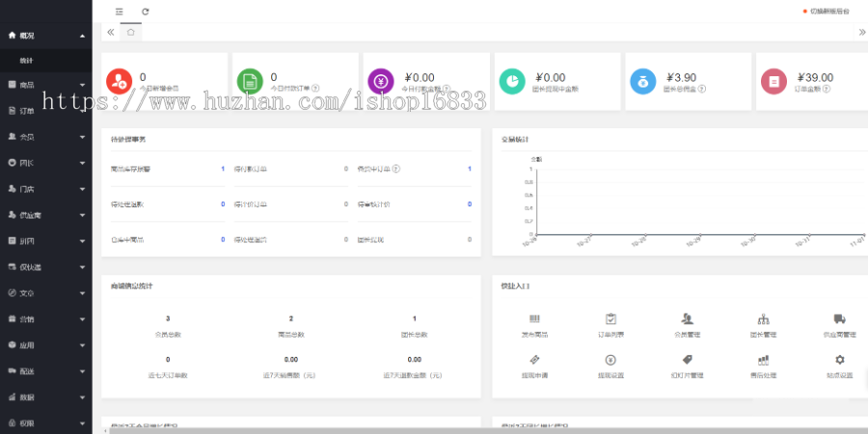868x434 pixels.
Task: Open 供应商管理 (supplier management) truck shortcut icon
Action: [840, 319]
